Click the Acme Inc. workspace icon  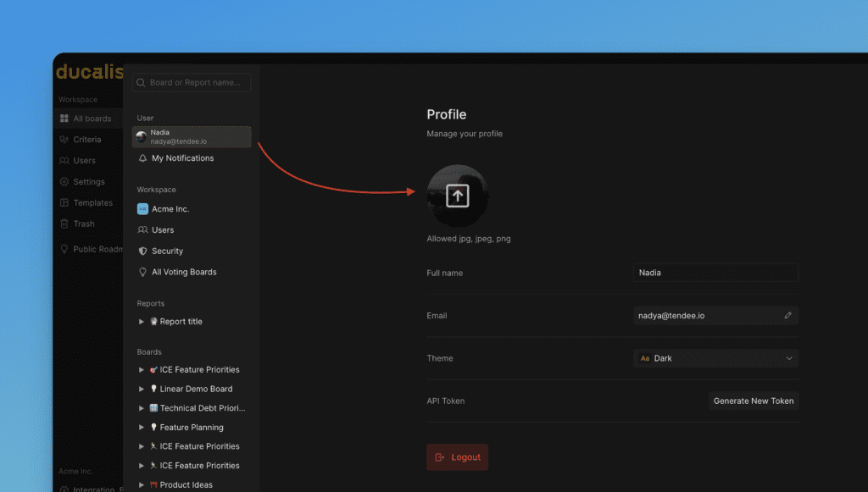click(142, 209)
